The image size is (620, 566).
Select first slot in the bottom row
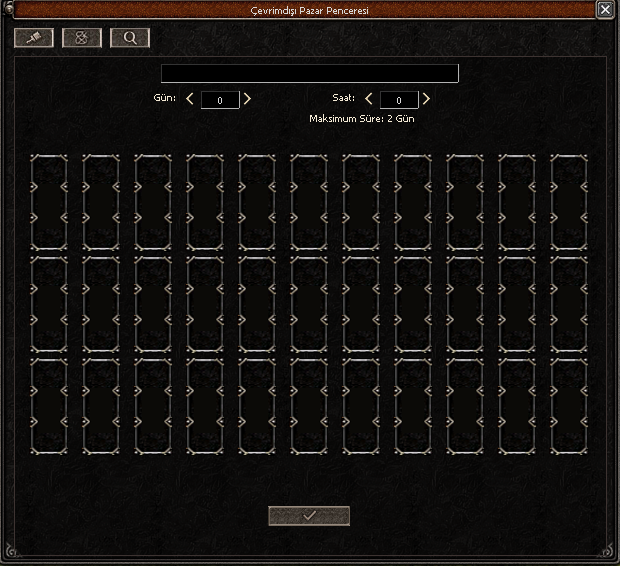point(49,406)
